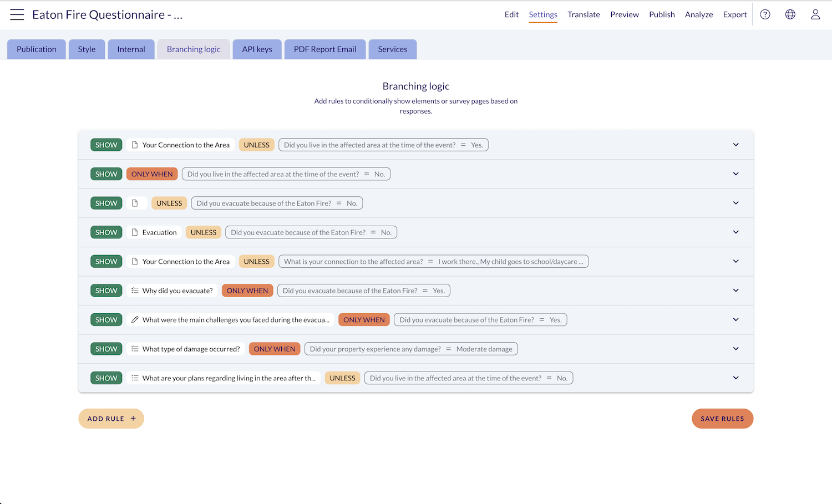This screenshot has width=832, height=504.
Task: Click list icon beside What type of damage occurred
Action: [x=135, y=349]
